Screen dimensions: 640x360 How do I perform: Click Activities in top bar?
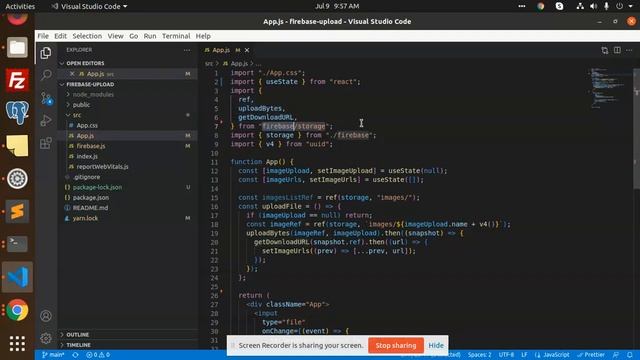[20, 6]
